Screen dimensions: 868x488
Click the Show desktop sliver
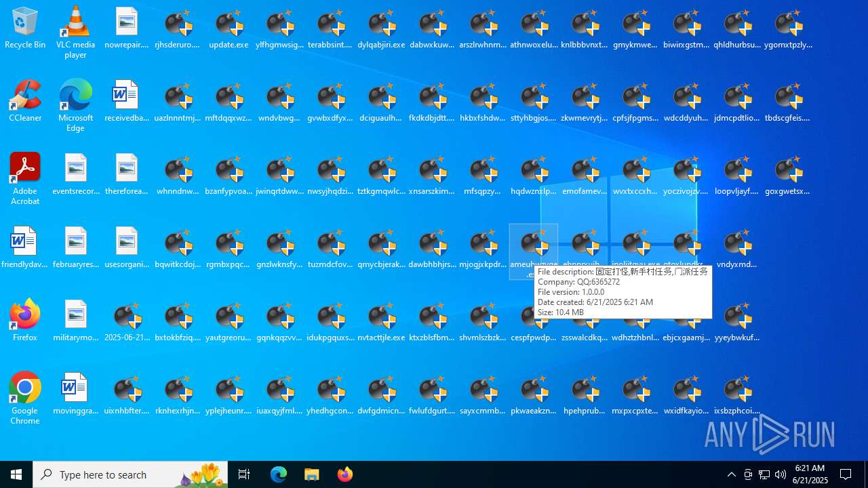pyautogui.click(x=866, y=474)
